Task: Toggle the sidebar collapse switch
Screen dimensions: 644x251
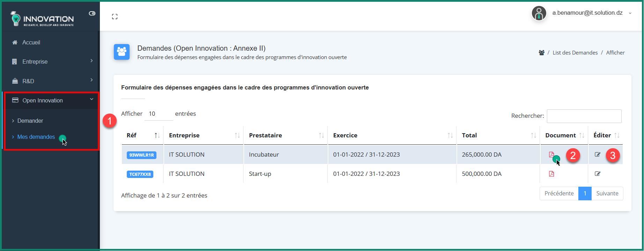Action: 92,13
